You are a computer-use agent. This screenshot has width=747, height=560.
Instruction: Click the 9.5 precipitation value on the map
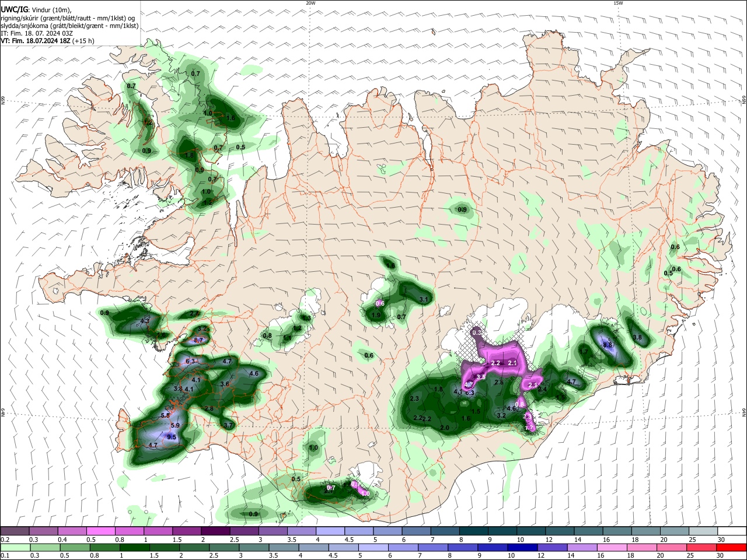tap(172, 437)
